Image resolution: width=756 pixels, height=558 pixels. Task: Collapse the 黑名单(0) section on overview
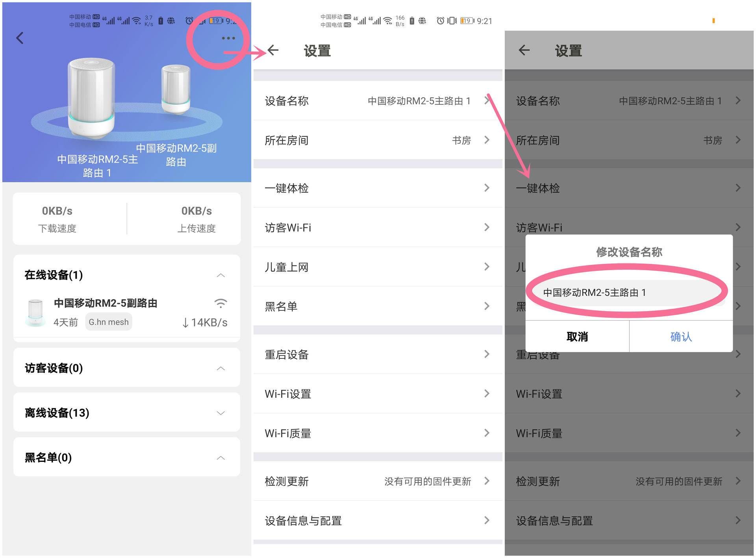click(221, 458)
